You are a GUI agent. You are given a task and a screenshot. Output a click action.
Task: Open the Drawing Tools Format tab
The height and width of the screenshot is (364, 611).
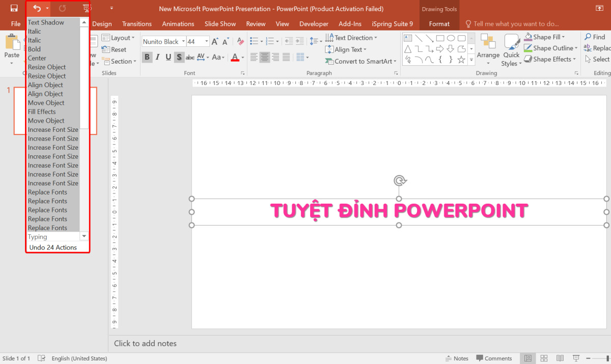438,23
